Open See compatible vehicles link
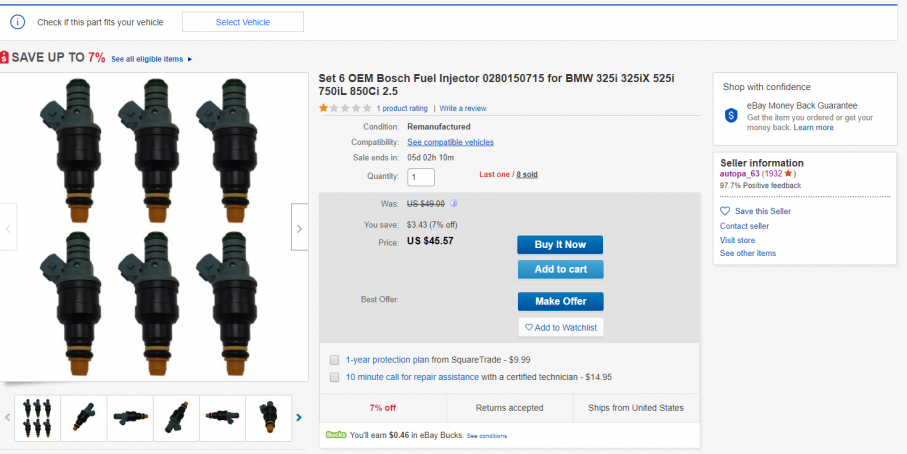 [x=451, y=142]
